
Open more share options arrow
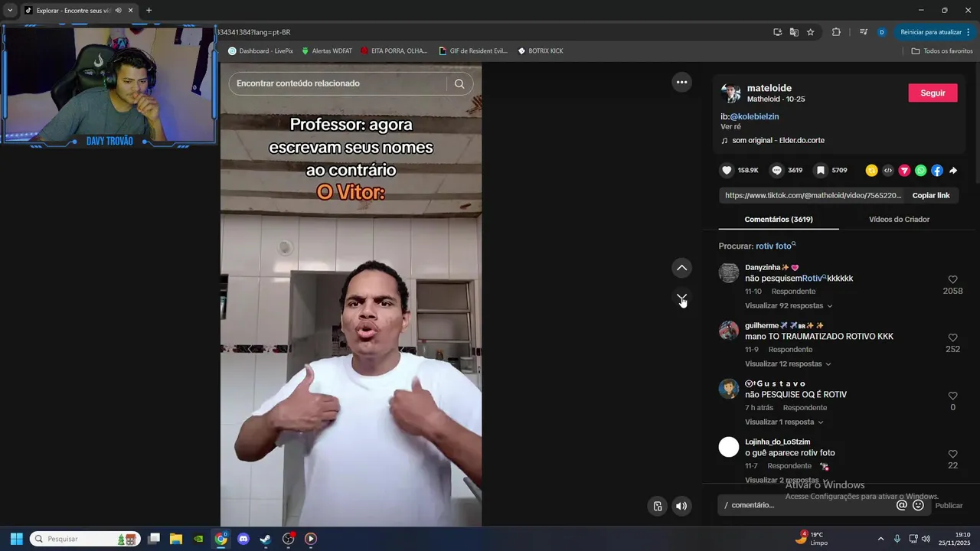(953, 171)
